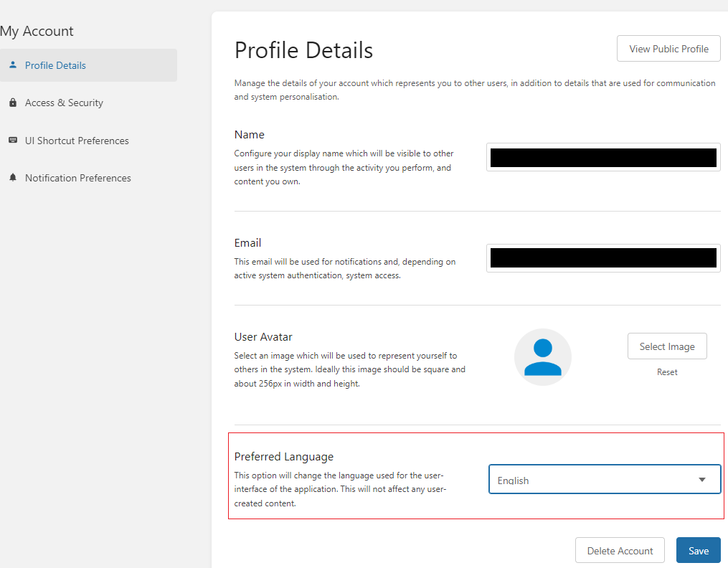
Task: Click the Delete Account button
Action: point(620,551)
